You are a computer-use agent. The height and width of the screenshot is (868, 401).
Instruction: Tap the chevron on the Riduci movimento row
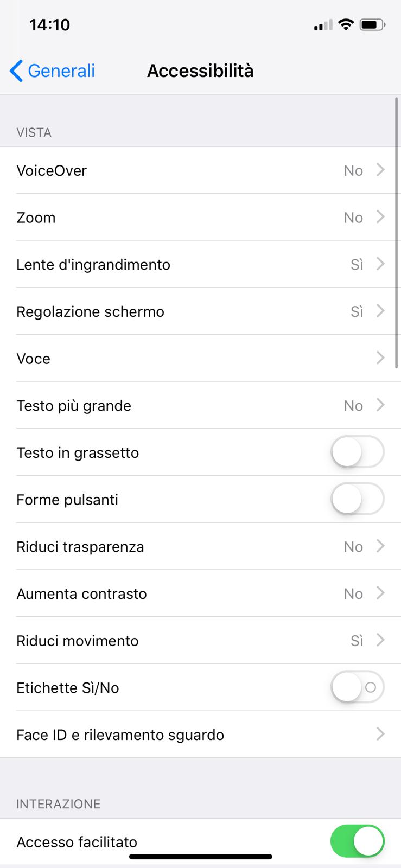coord(380,640)
